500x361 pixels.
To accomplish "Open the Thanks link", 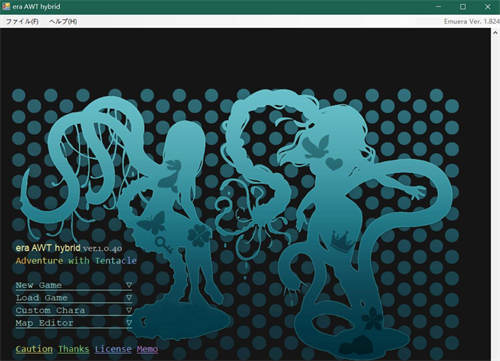I will pos(74,349).
